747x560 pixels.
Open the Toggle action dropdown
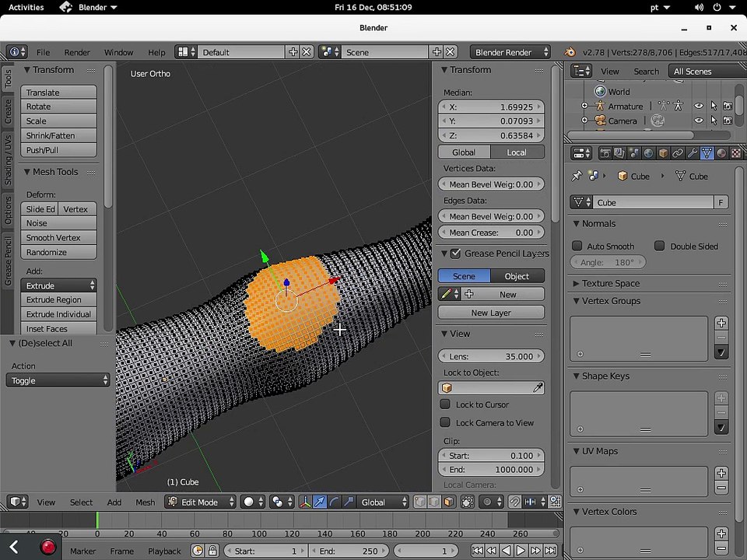click(58, 380)
